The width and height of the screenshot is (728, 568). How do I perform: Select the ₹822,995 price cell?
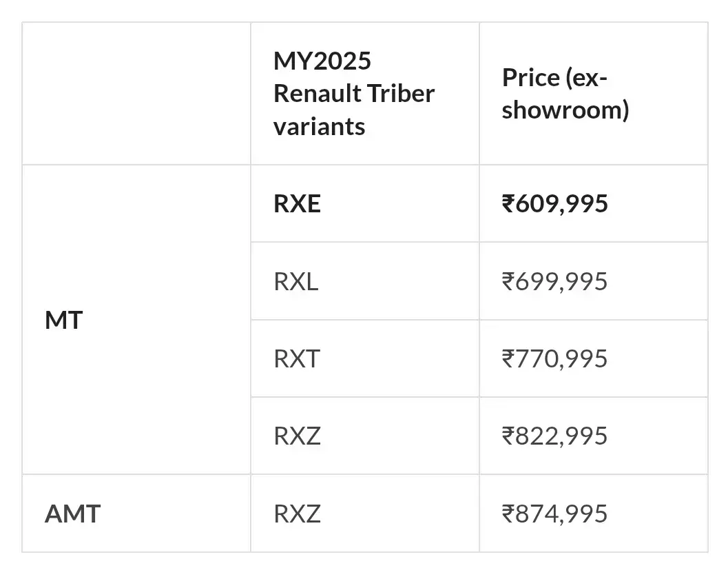coord(555,436)
